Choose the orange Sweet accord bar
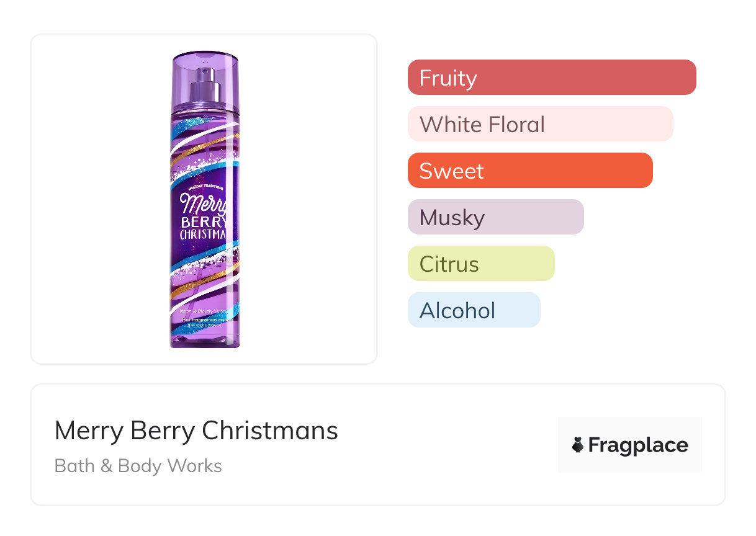The height and width of the screenshot is (536, 756). 529,171
